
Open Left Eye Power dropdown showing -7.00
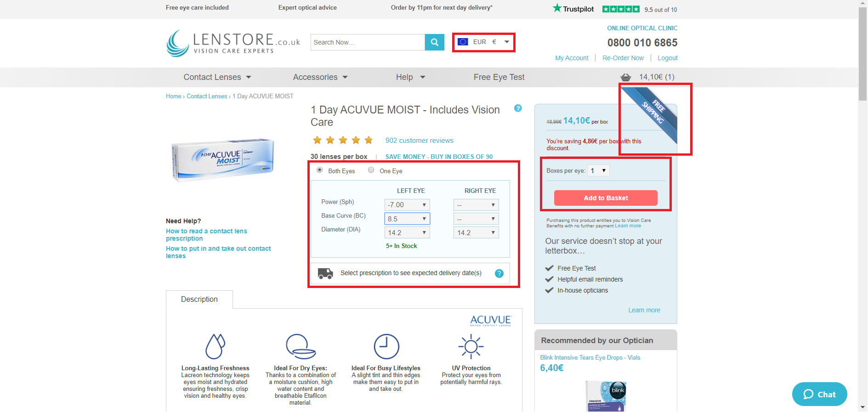[x=407, y=205]
